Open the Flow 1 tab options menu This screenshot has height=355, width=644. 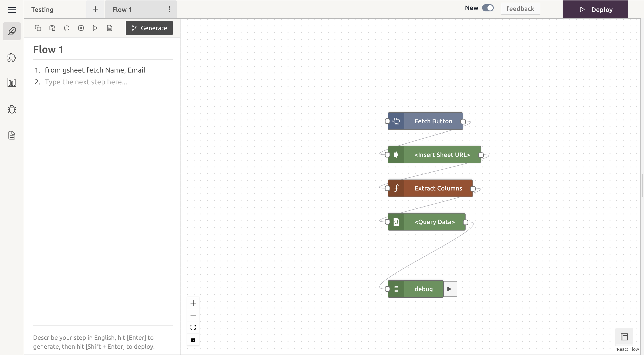coord(169,9)
